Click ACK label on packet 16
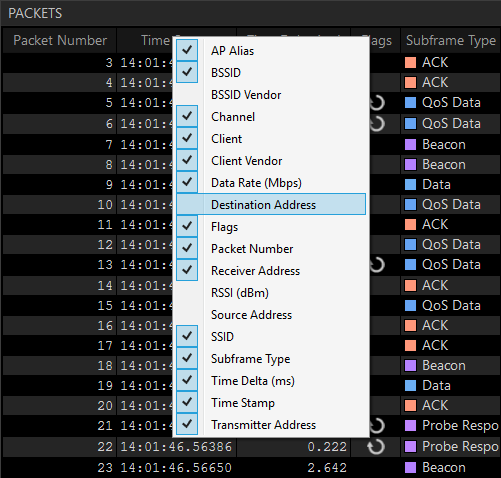 [x=435, y=326]
